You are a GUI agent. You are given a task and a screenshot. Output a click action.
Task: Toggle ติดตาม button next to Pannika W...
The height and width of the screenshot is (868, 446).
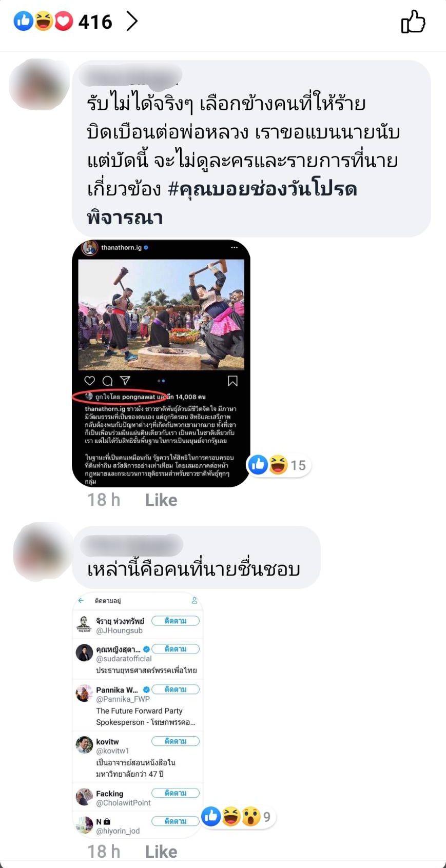coord(176,689)
